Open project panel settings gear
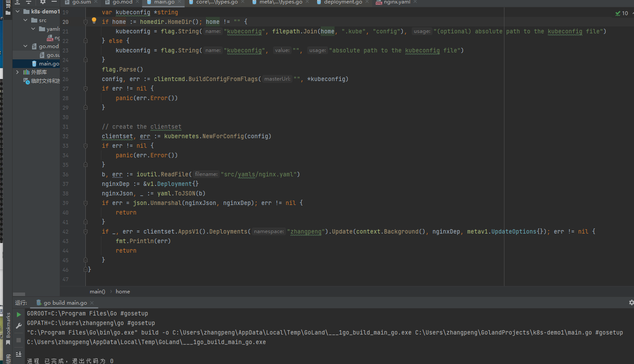 tap(43, 2)
